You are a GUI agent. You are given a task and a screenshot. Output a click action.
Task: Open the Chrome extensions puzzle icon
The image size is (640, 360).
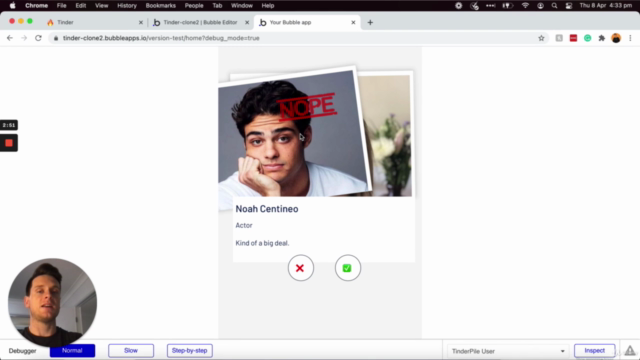[602, 38]
